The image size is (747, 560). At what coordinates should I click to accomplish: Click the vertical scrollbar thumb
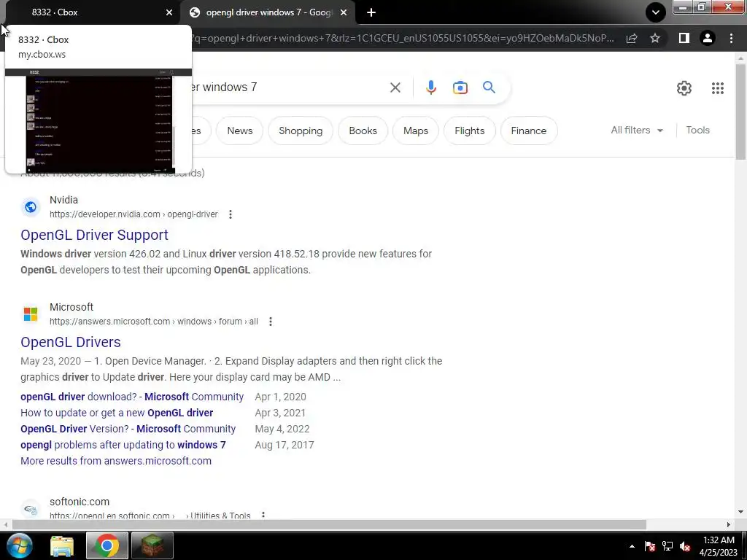point(741,112)
